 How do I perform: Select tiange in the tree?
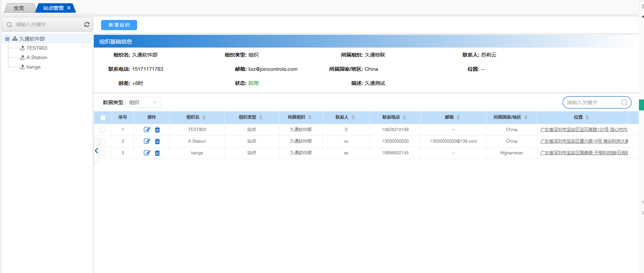[x=33, y=67]
